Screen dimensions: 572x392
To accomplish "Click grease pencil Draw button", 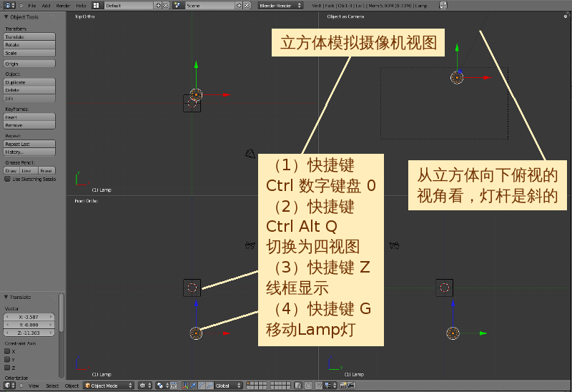I will pyautogui.click(x=11, y=170).
